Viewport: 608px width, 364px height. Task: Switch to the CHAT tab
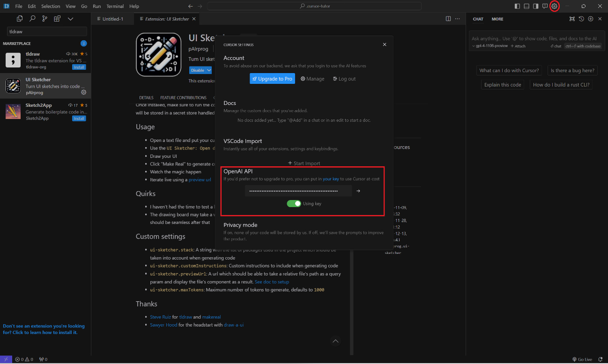pos(478,19)
